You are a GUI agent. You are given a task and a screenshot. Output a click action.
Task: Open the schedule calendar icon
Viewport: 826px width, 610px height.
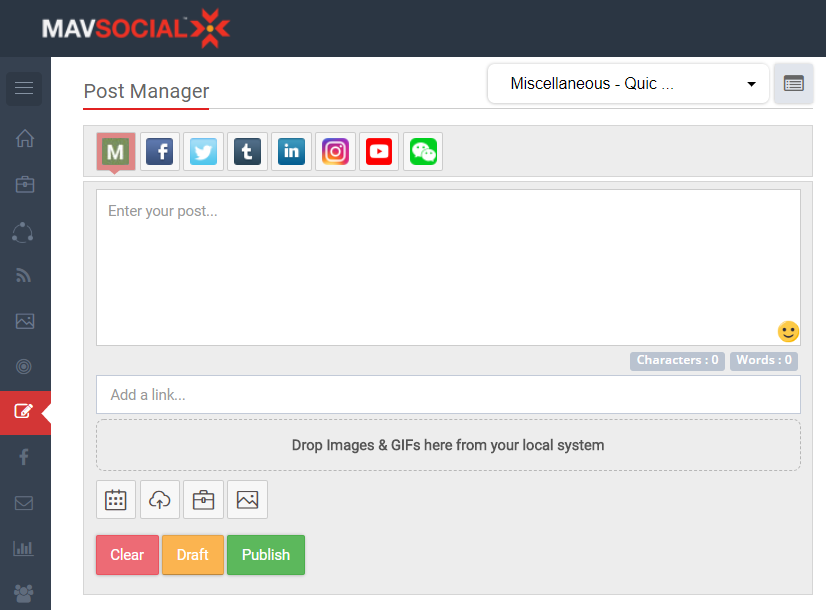pyautogui.click(x=116, y=500)
